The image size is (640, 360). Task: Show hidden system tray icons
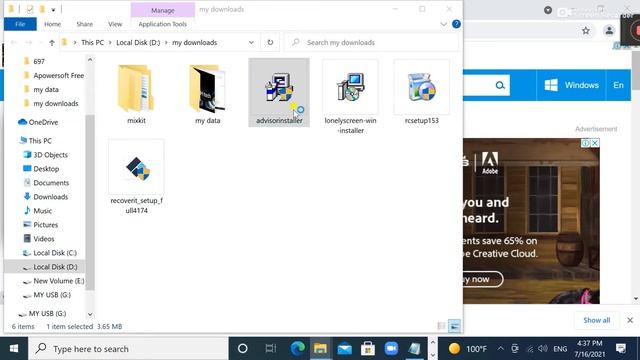click(x=500, y=349)
